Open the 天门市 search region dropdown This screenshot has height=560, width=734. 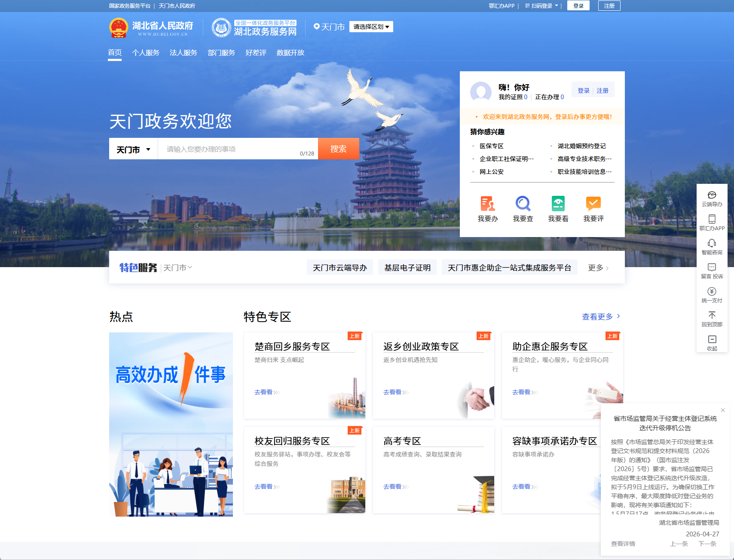coord(133,149)
